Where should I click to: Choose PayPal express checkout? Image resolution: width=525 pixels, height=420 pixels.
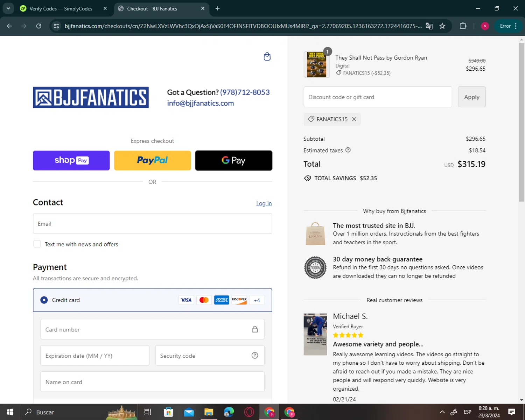[153, 160]
